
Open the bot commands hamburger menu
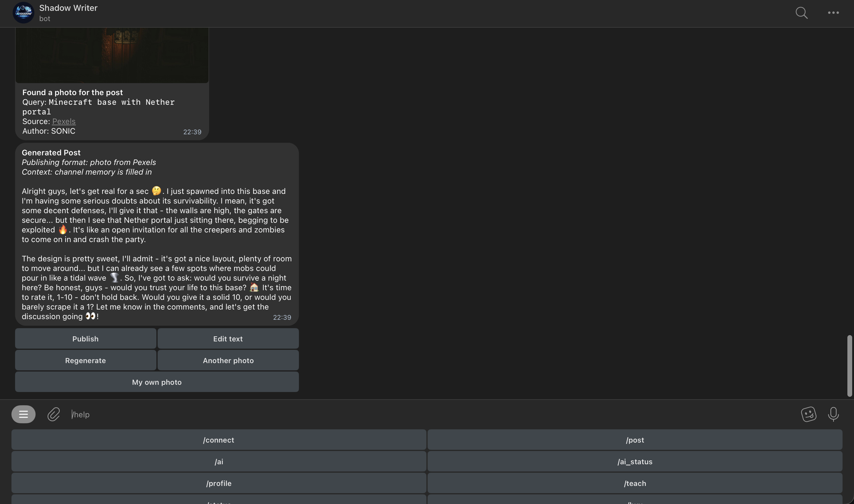pyautogui.click(x=23, y=414)
